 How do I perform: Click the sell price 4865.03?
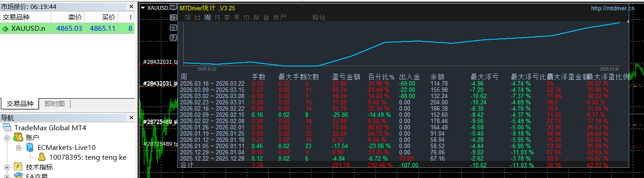[69, 29]
